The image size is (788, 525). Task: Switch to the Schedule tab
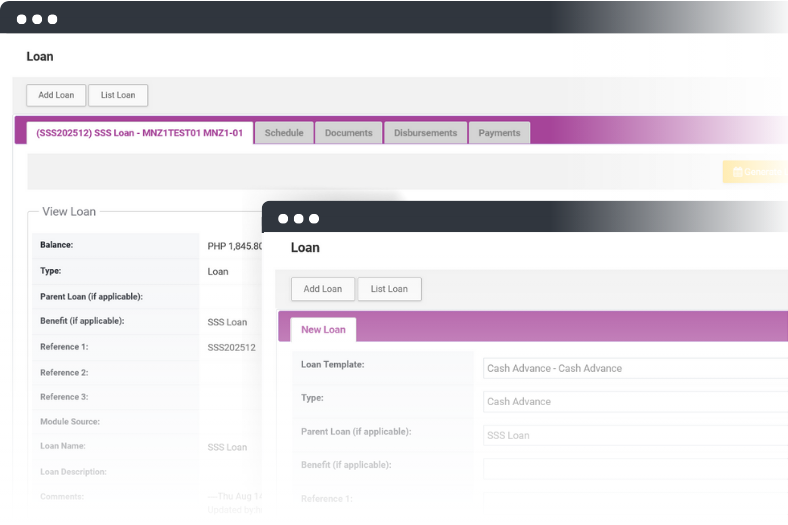[284, 133]
